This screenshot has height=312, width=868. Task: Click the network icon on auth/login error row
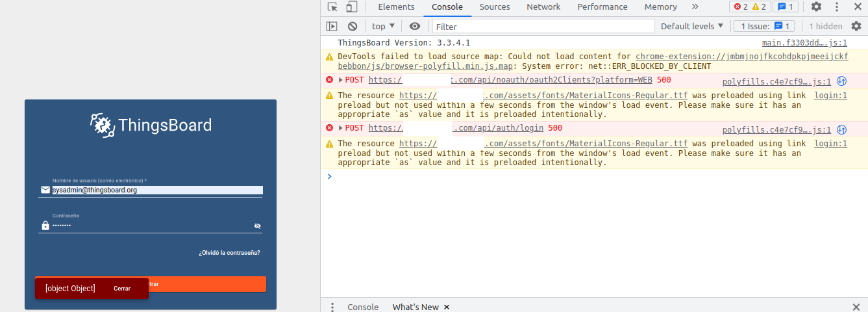point(841,129)
